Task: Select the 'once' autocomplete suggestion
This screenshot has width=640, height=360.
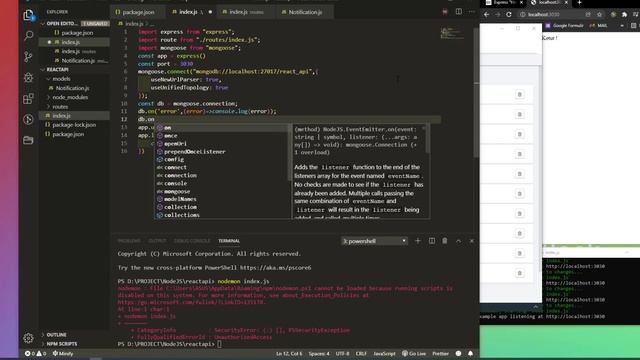Action: [222, 136]
